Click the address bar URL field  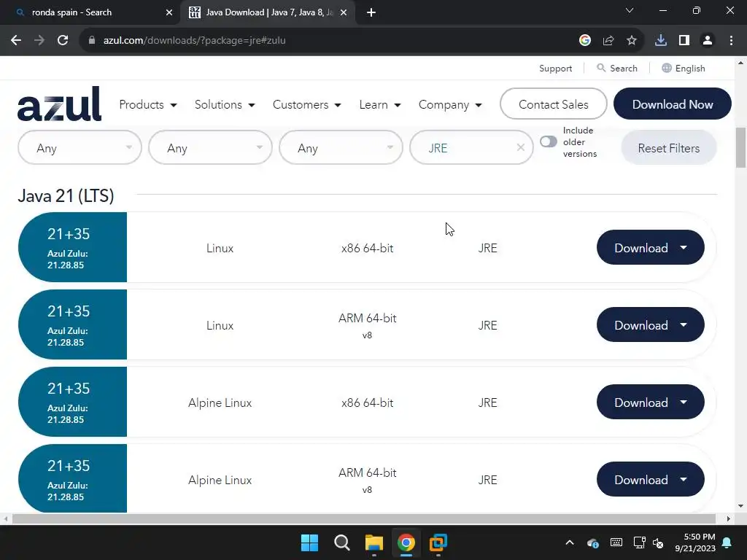[329, 41]
